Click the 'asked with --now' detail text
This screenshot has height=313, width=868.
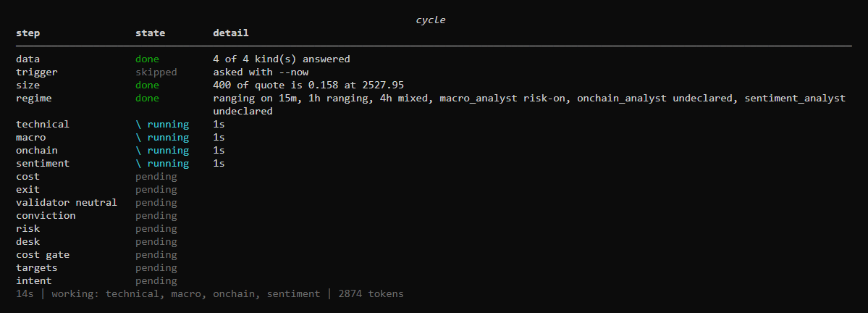261,72
